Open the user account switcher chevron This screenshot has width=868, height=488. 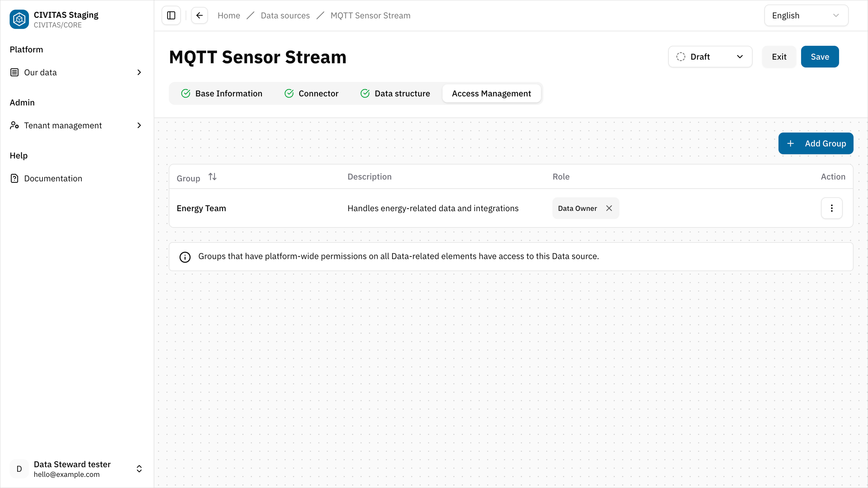click(x=139, y=468)
